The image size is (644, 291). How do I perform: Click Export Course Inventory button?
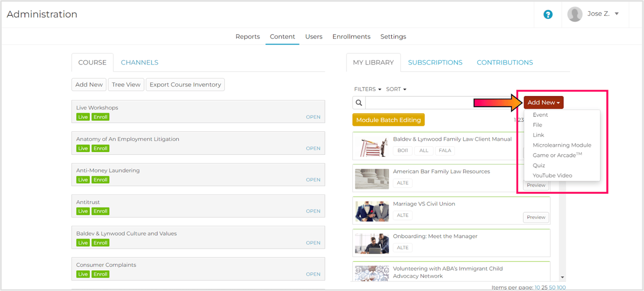[185, 85]
